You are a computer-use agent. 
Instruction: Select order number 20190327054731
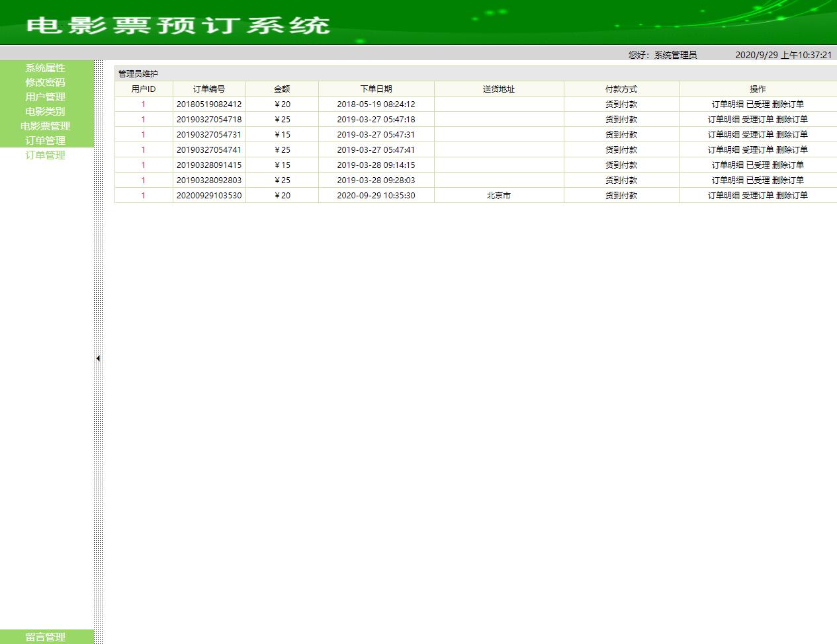(209, 135)
